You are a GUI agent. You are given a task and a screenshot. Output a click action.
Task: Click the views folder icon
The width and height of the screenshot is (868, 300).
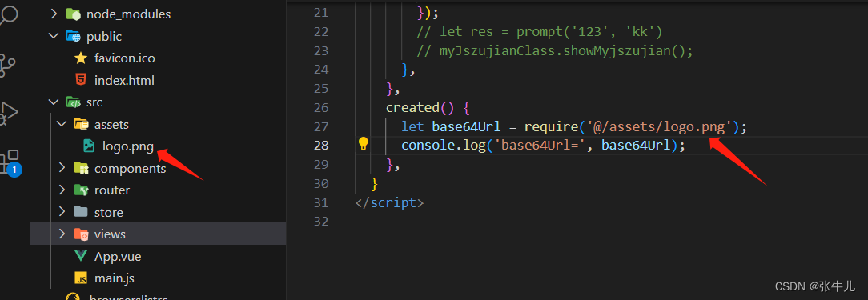pos(81,234)
